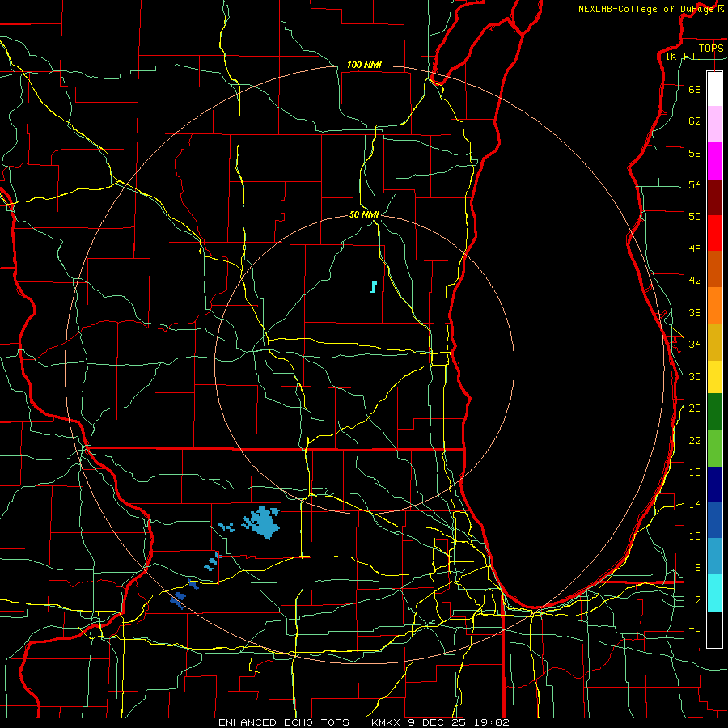Click the "100 NMI" range ring label

(x=364, y=65)
